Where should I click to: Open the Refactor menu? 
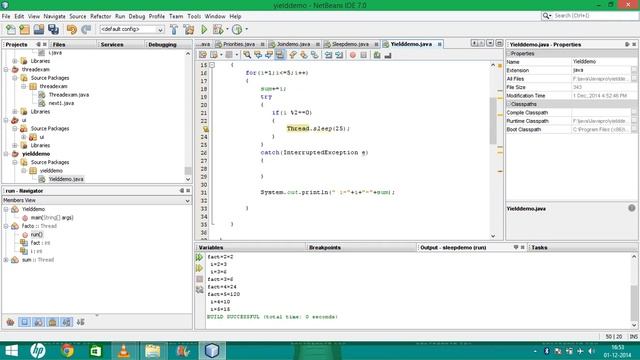[x=100, y=16]
